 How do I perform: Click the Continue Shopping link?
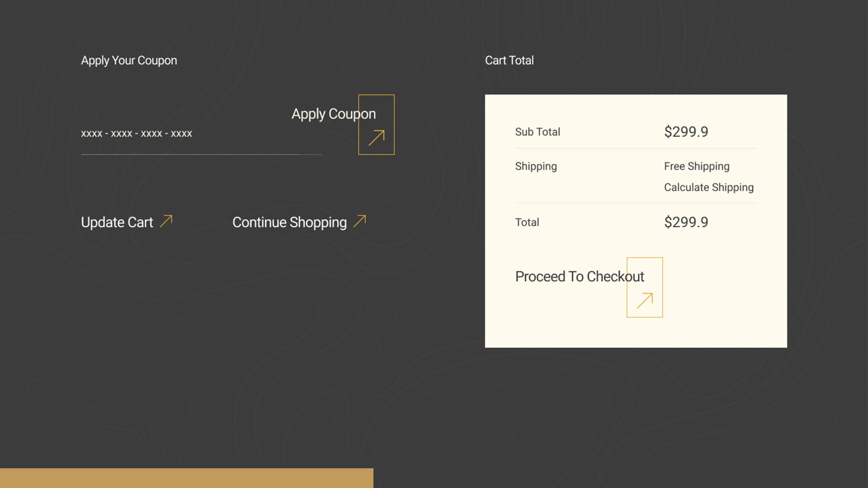(289, 222)
